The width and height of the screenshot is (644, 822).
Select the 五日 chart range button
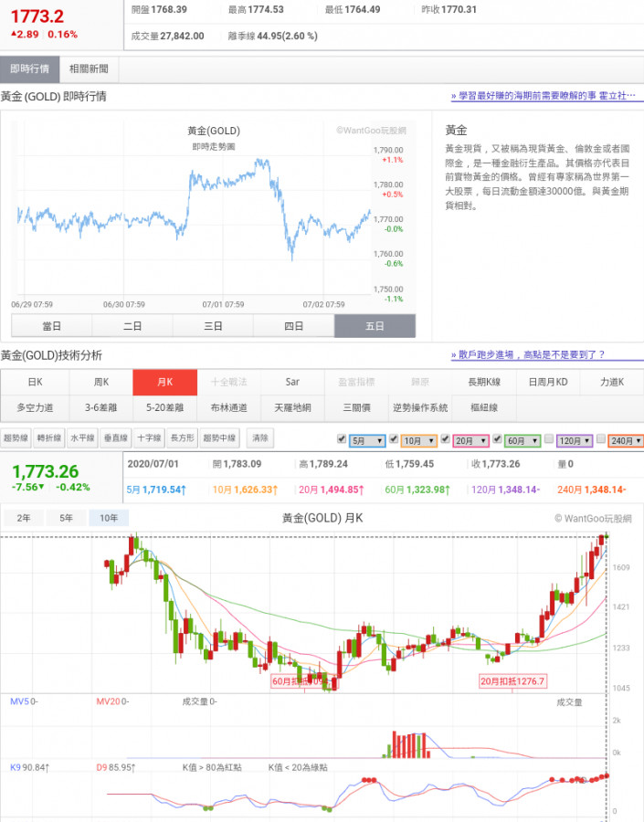tap(375, 326)
